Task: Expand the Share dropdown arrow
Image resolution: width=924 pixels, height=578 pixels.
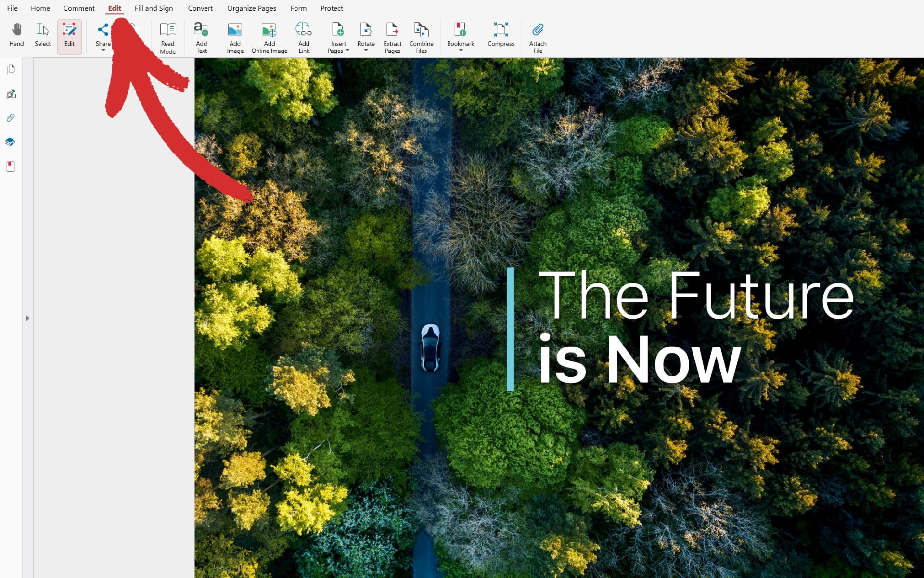Action: pyautogui.click(x=103, y=50)
